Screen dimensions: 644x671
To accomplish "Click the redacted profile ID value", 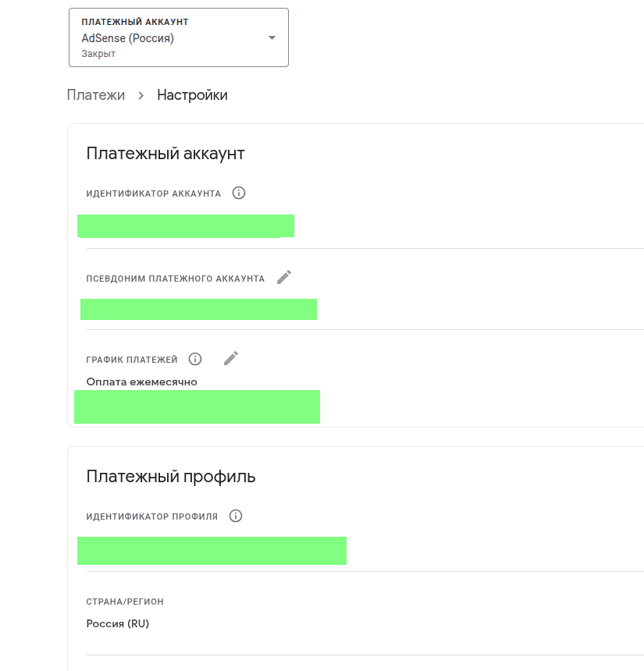I will click(212, 550).
